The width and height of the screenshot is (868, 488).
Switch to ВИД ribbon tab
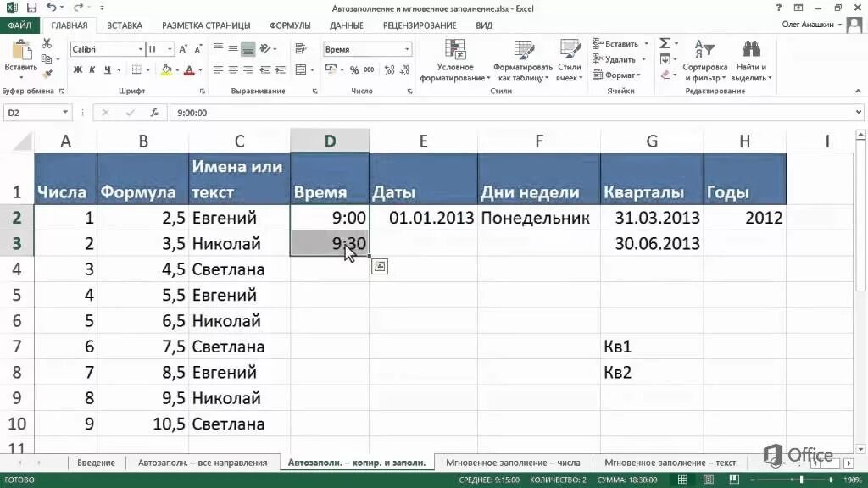click(483, 25)
